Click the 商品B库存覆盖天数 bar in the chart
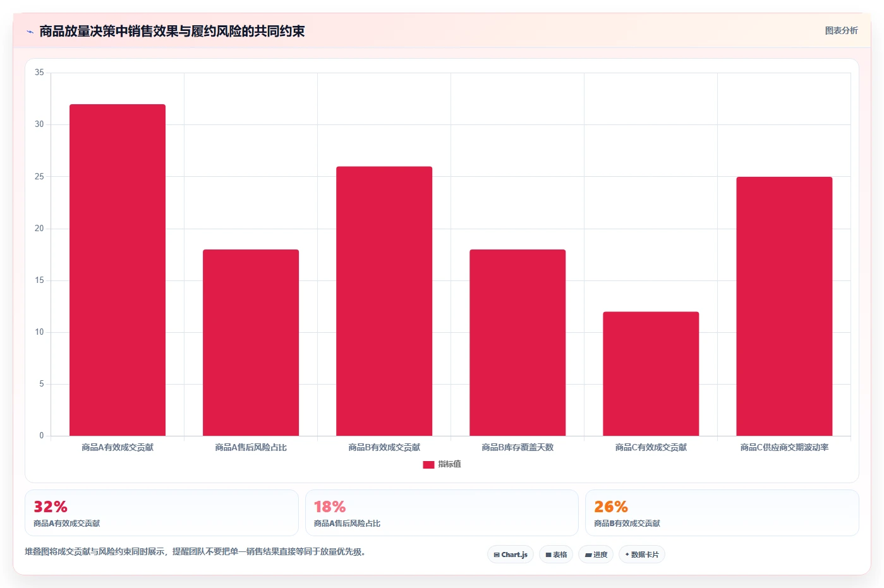The image size is (884, 588). pos(518,342)
